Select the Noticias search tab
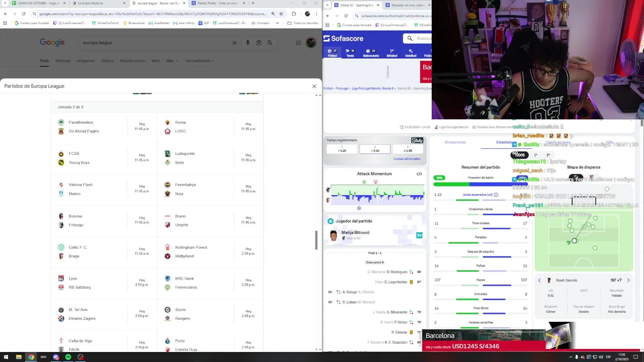The height and width of the screenshot is (362, 644). point(63,61)
